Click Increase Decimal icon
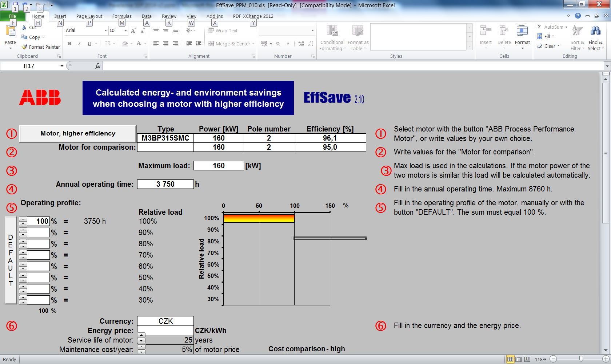The height and width of the screenshot is (364, 611). coord(301,44)
